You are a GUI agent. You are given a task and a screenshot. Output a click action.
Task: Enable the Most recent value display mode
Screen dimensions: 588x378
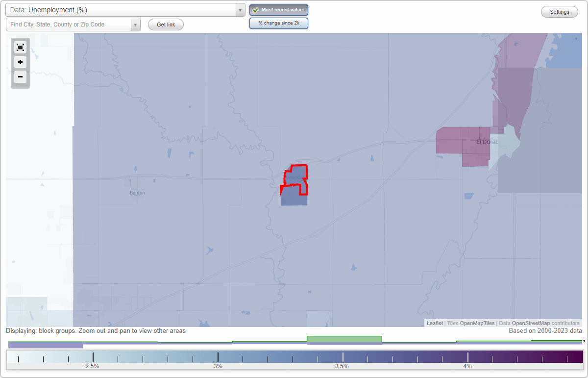pyautogui.click(x=278, y=10)
